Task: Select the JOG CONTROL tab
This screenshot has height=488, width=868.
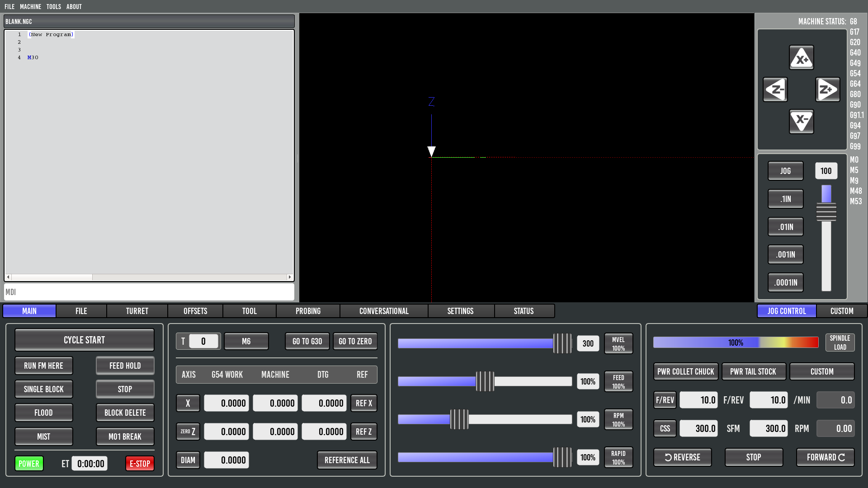Action: pos(787,311)
